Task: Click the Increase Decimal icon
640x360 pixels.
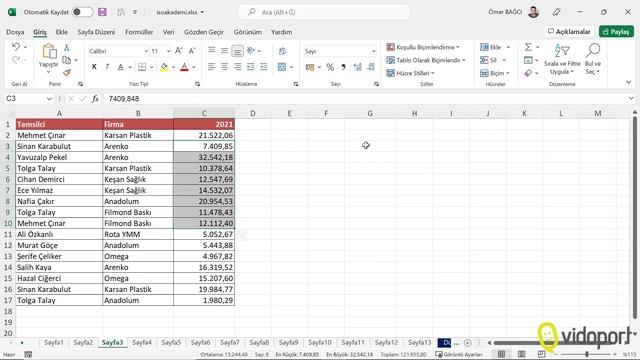Action: point(358,67)
